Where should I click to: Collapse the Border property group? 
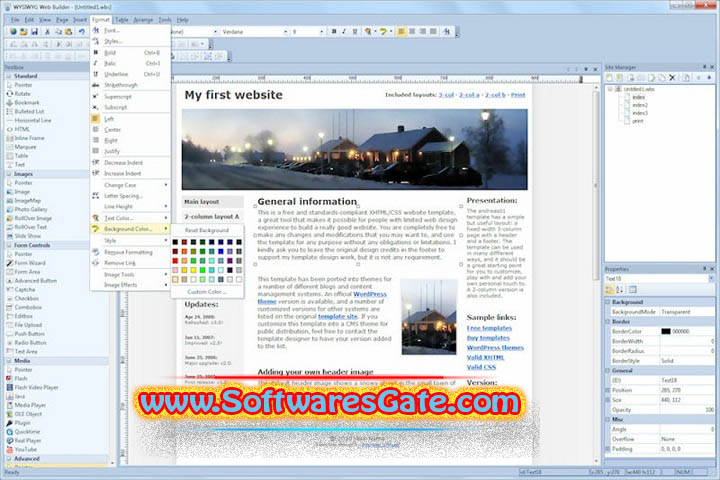(x=608, y=322)
